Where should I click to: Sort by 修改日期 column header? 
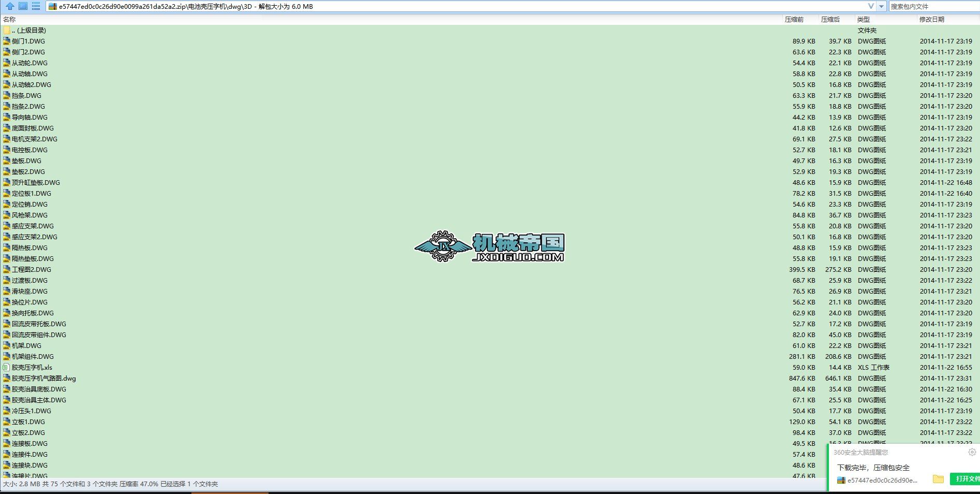[931, 19]
